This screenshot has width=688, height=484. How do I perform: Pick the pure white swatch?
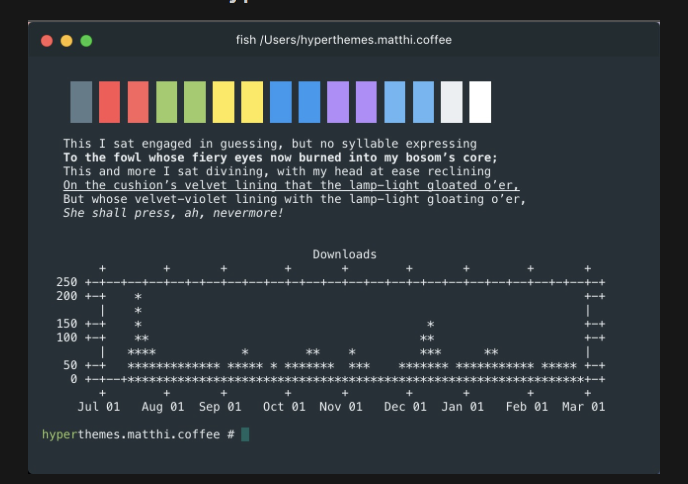[480, 102]
